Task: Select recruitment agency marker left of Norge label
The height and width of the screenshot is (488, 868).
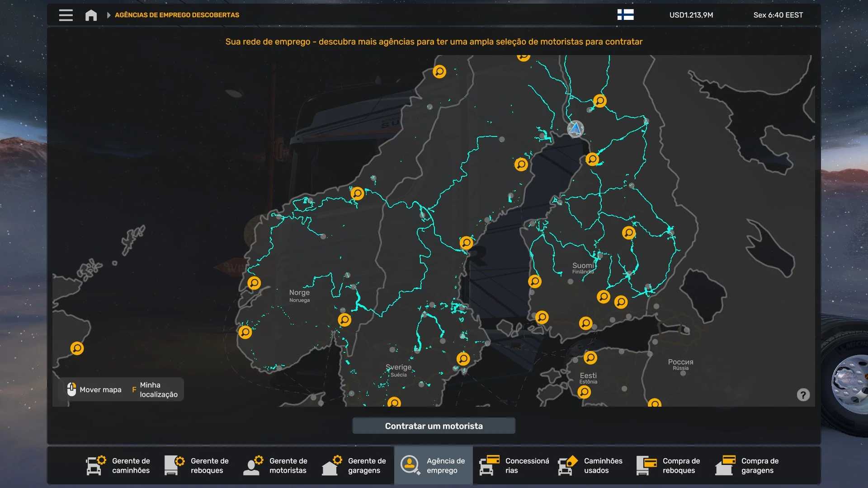Action: (x=254, y=283)
